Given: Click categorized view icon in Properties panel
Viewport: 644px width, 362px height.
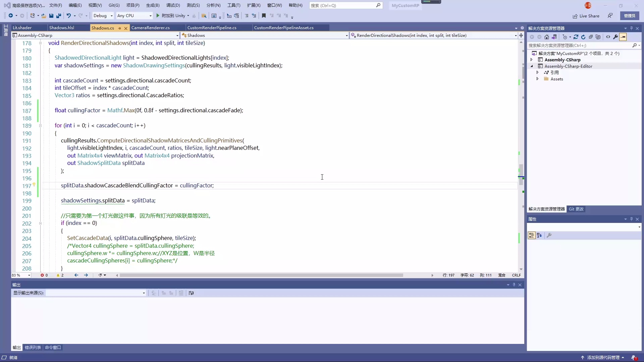Looking at the screenshot, I should pyautogui.click(x=532, y=236).
